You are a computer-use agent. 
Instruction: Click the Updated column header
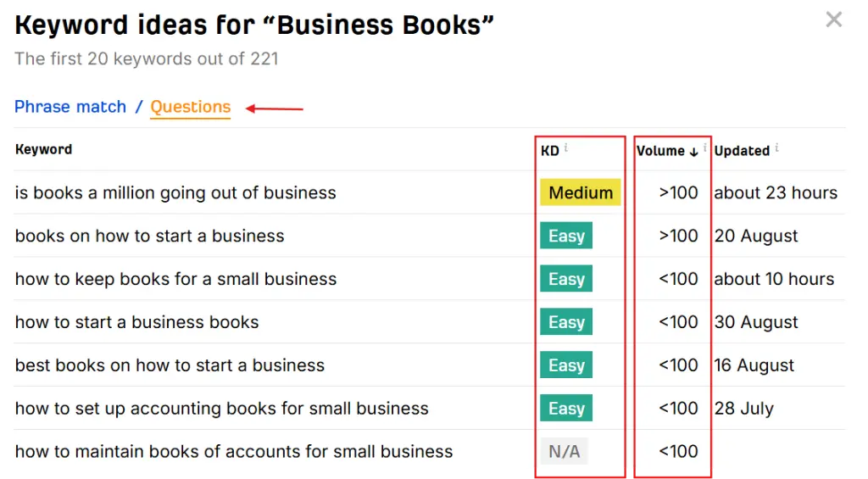(742, 151)
